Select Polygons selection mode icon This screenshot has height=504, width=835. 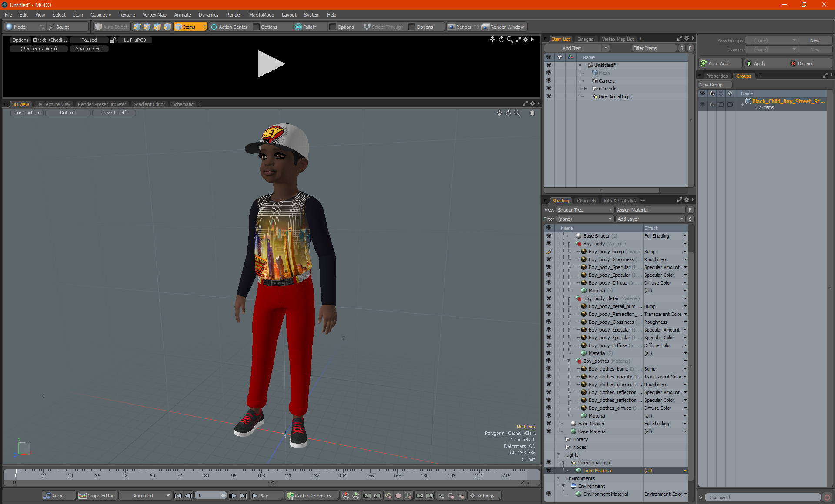coord(157,27)
